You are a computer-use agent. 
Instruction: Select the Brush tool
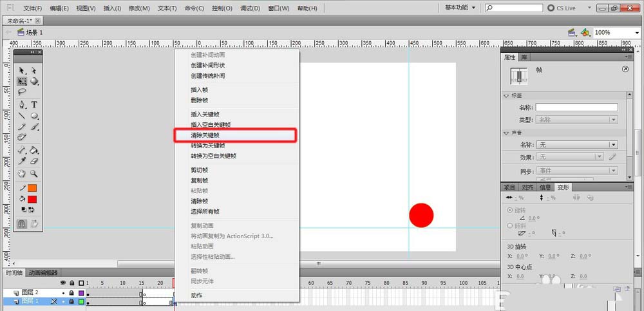click(35, 127)
